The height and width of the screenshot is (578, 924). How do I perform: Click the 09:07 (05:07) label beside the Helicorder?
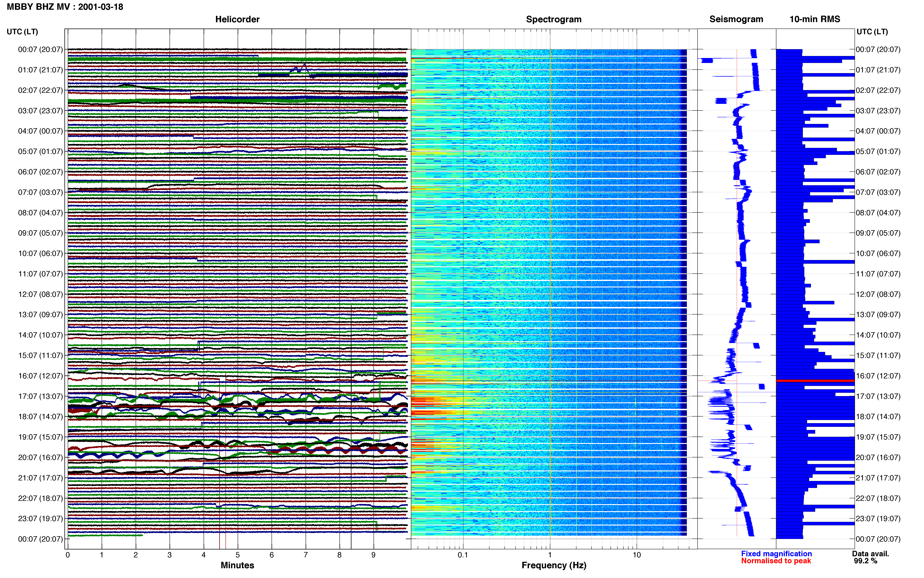tap(40, 233)
